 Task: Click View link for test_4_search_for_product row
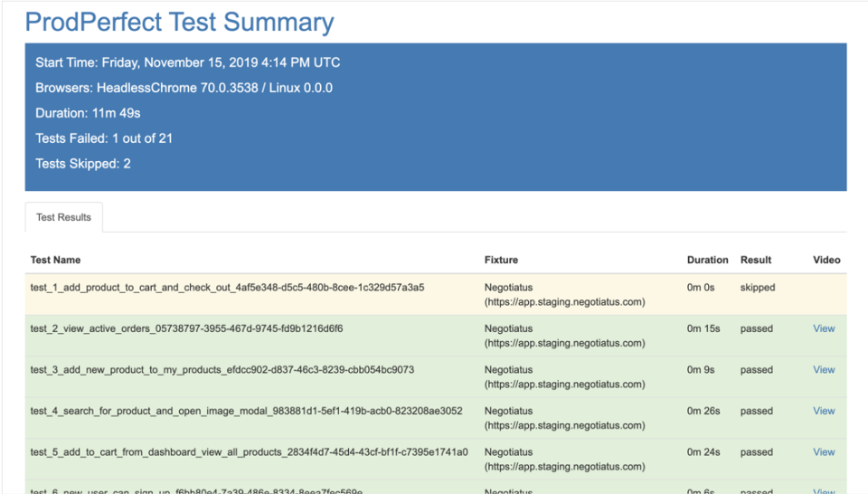[x=824, y=411]
